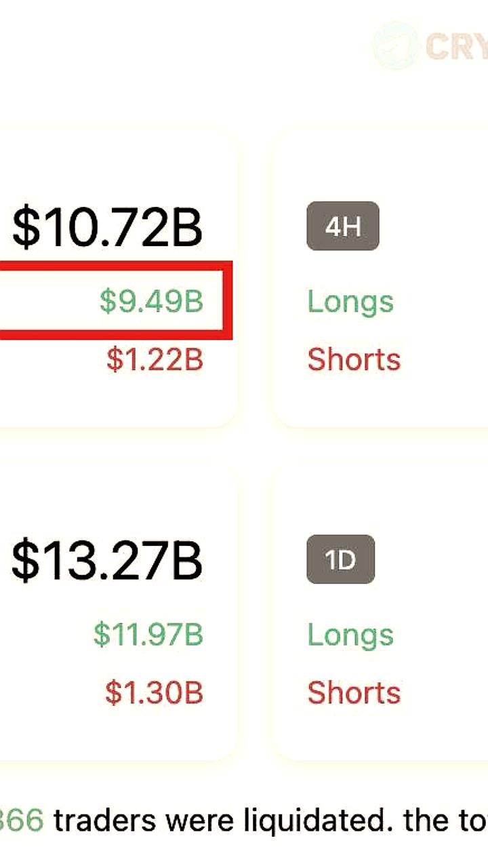
Task: Click the faint green logo icon
Action: [x=395, y=45]
